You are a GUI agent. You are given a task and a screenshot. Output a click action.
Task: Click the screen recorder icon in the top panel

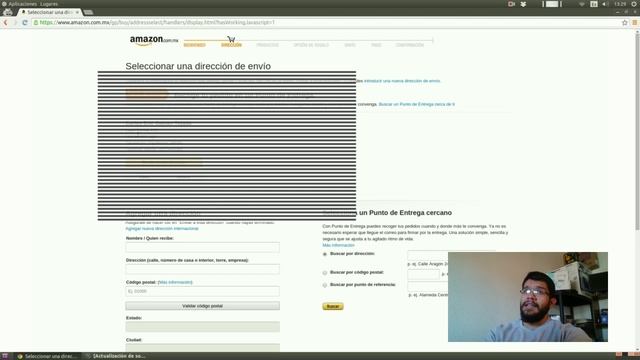pos(511,4)
